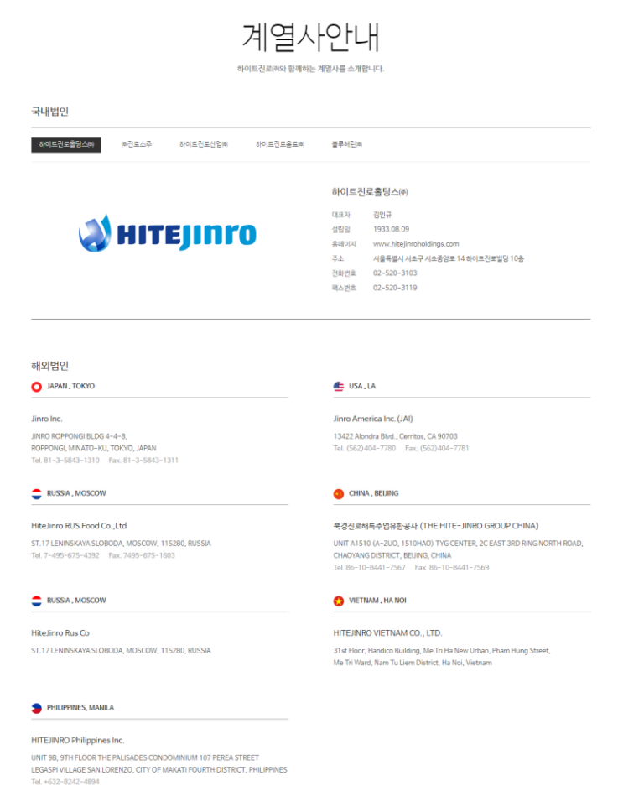Click the China flag icon

[x=339, y=494]
